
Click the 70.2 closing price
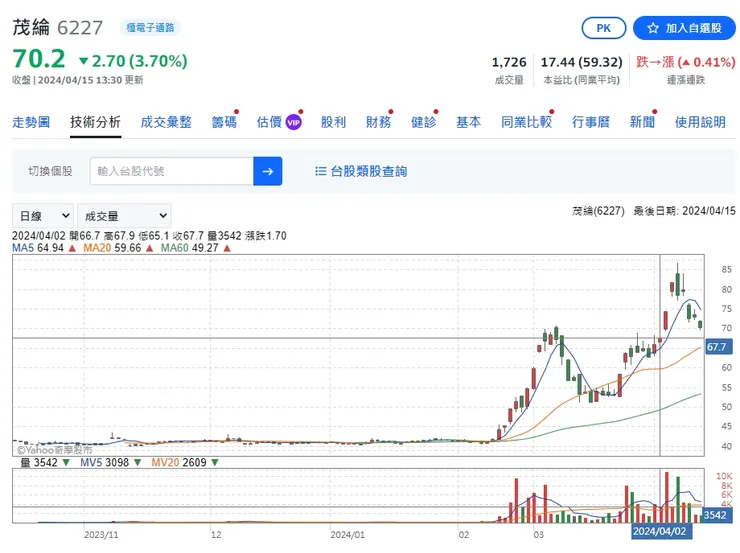[x=39, y=59]
